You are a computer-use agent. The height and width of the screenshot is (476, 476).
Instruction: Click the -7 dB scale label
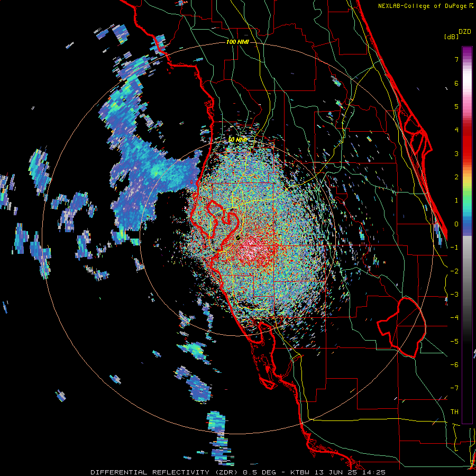pos(454,388)
